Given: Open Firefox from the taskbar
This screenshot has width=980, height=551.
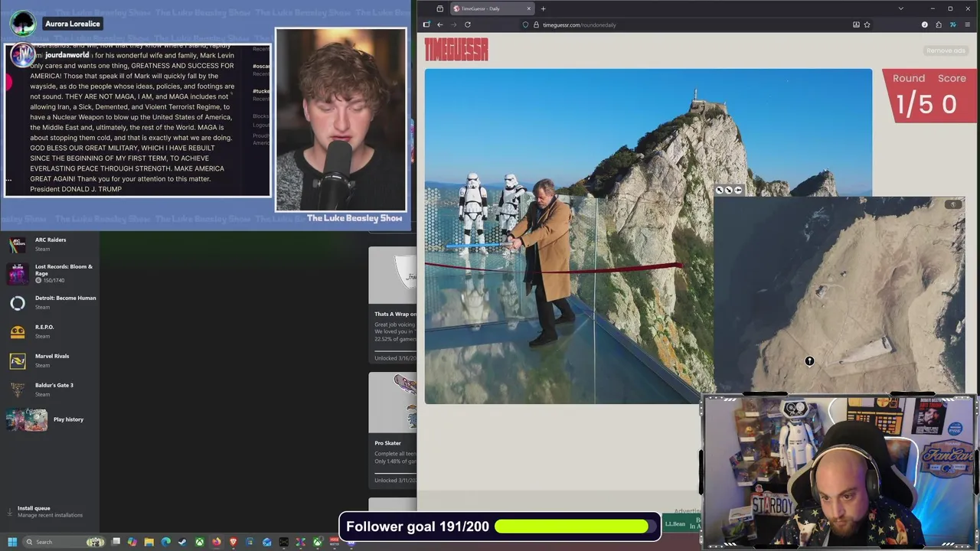Looking at the screenshot, I should point(216,542).
